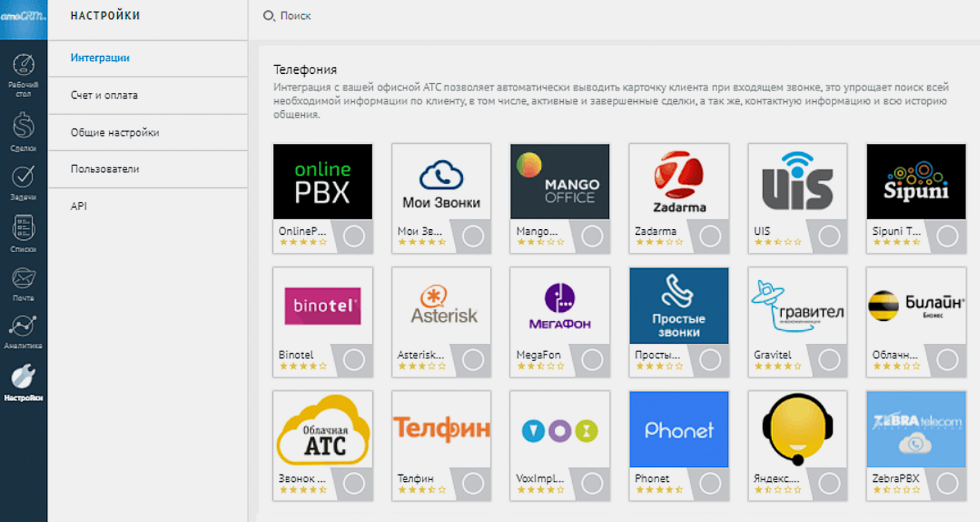Open the UIS logo tile
This screenshot has height=522, width=980.
click(x=797, y=181)
